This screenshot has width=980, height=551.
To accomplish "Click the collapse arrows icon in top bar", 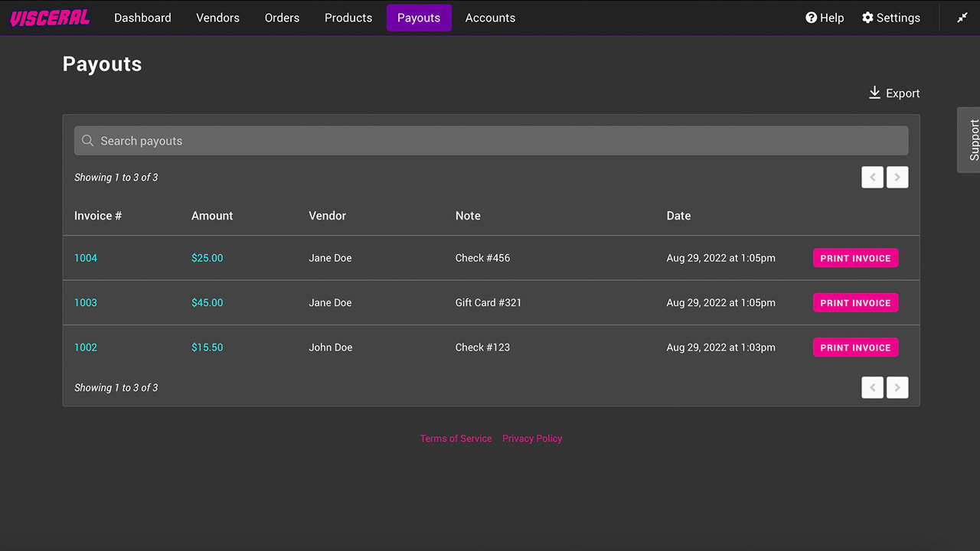I will 962,18.
